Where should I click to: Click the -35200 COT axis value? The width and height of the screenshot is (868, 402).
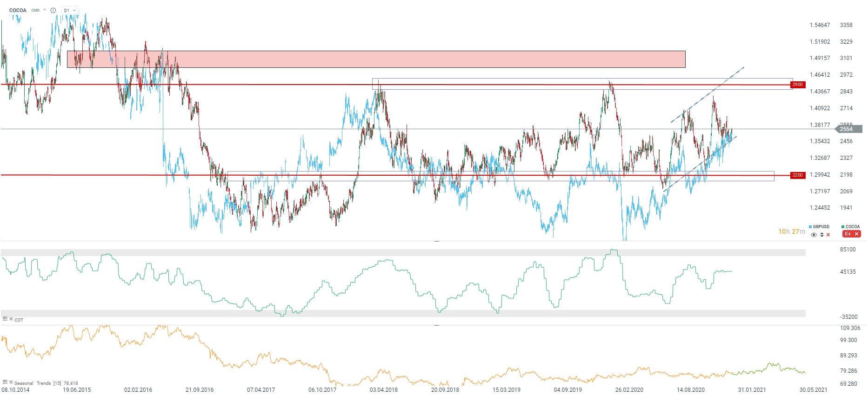848,317
